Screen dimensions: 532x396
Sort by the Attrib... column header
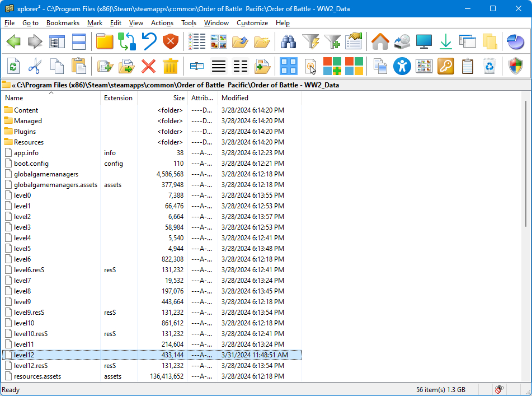pyautogui.click(x=203, y=98)
